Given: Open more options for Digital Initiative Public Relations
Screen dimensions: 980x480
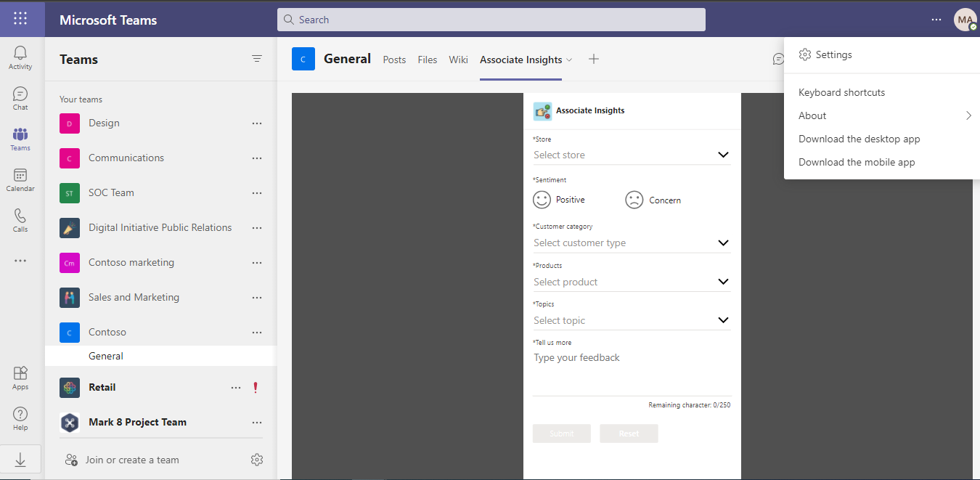Looking at the screenshot, I should [257, 228].
